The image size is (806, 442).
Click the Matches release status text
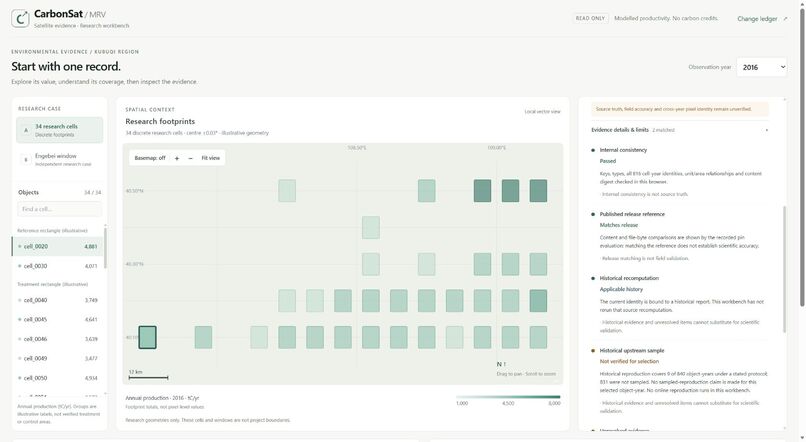pyautogui.click(x=618, y=225)
